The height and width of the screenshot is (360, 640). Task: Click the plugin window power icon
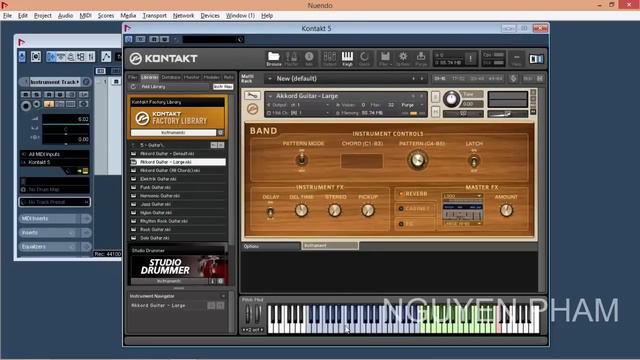click(129, 39)
